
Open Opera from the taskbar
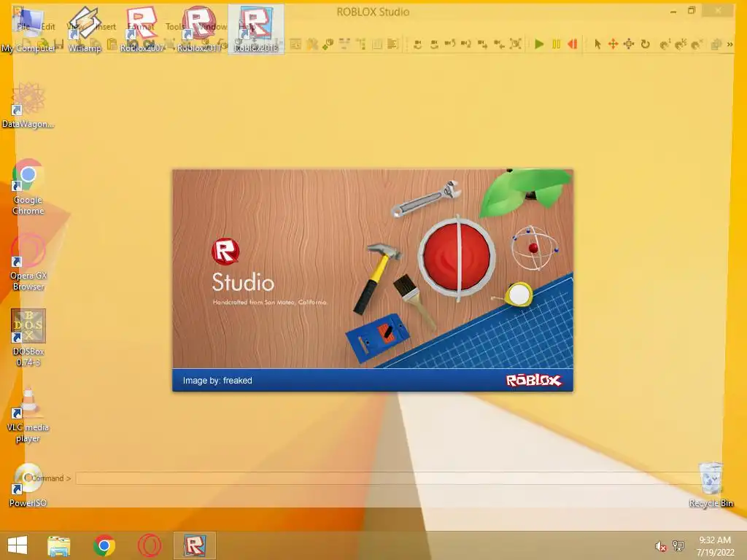point(149,545)
